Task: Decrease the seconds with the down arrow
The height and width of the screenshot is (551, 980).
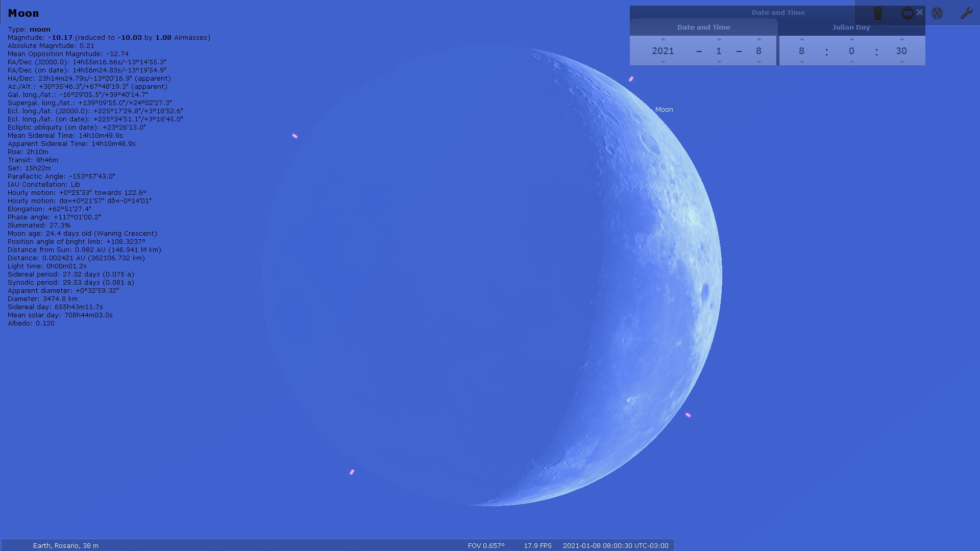Action: (x=902, y=62)
